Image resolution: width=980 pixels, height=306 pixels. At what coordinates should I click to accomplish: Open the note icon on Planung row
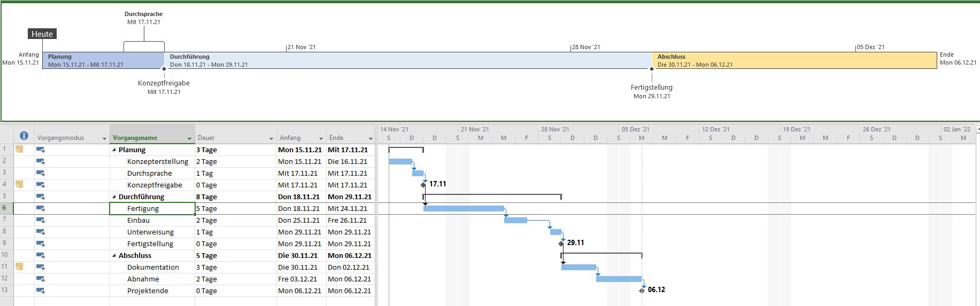tap(19, 150)
